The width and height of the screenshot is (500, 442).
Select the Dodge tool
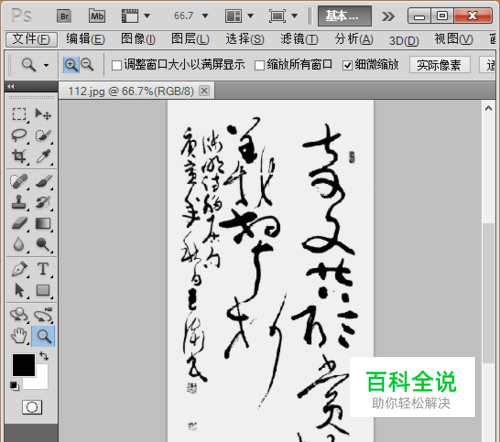[x=43, y=244]
